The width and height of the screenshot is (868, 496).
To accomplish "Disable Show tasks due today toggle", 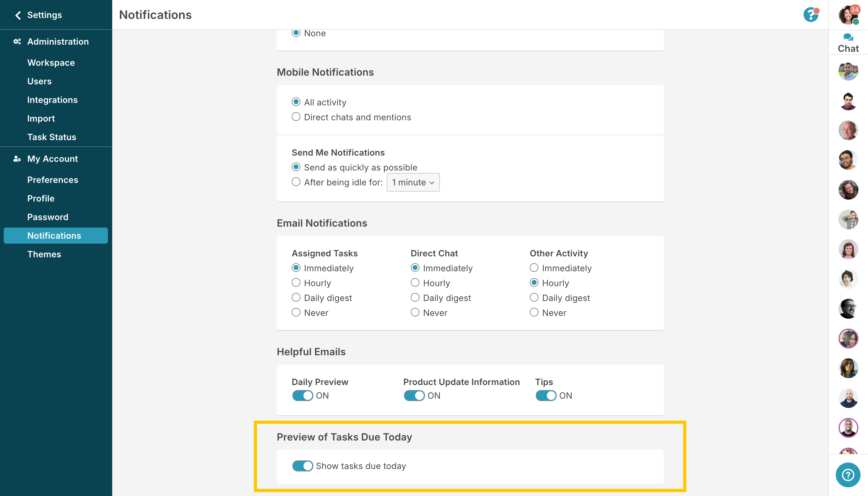I will click(x=303, y=466).
